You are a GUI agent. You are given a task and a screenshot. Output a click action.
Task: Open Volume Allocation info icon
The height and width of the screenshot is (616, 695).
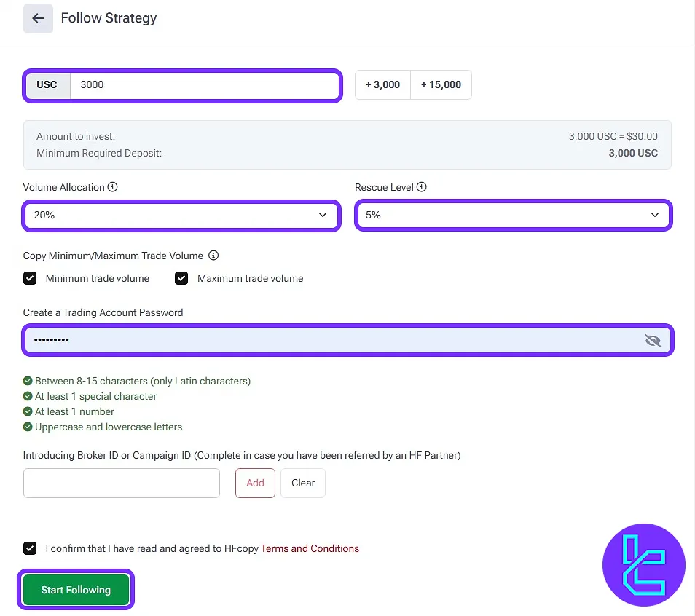113,187
